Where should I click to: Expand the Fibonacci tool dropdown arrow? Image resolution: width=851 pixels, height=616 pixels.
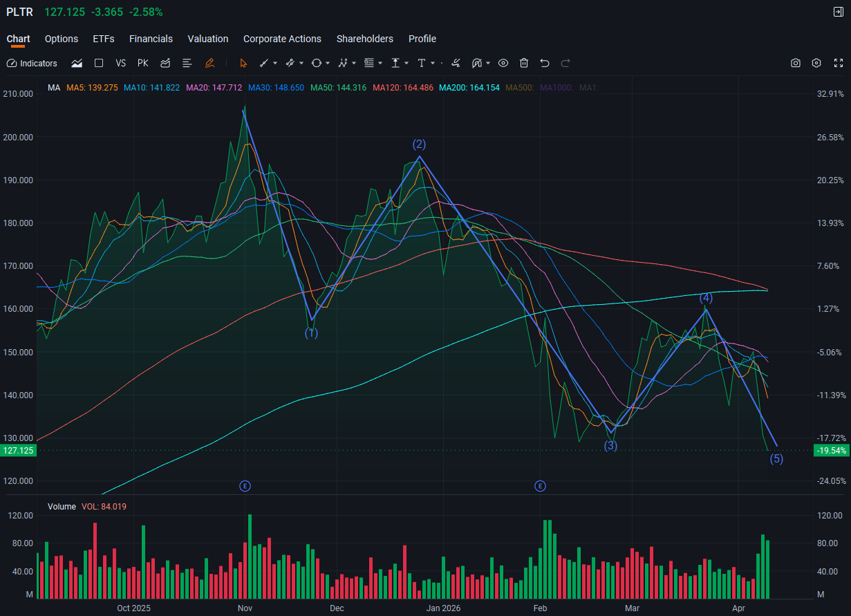click(380, 63)
